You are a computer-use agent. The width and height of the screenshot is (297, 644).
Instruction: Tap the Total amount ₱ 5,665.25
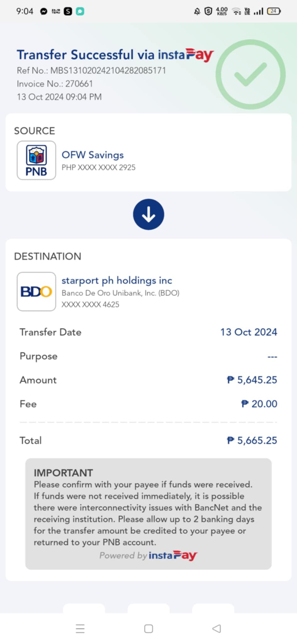coord(252,440)
